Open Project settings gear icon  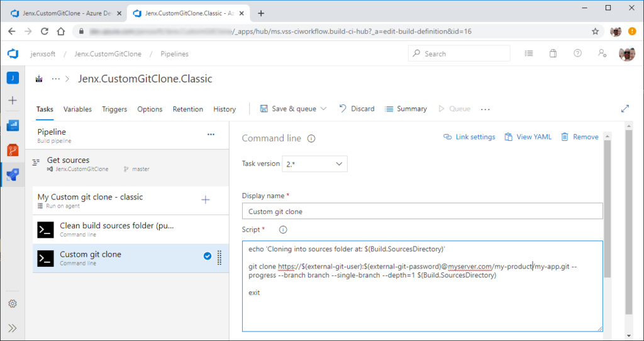(13, 304)
